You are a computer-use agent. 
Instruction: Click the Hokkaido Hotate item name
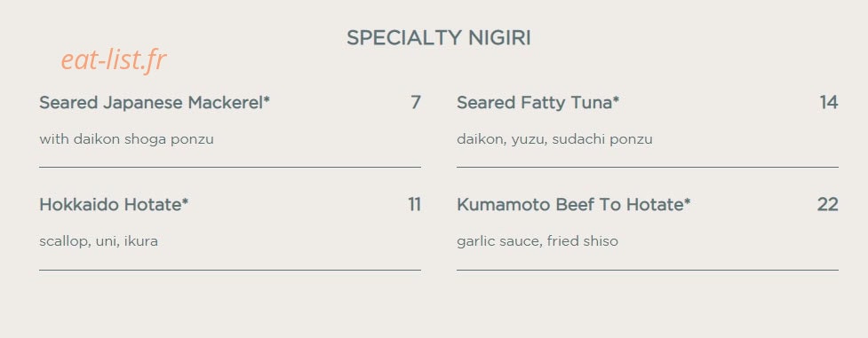(x=114, y=205)
